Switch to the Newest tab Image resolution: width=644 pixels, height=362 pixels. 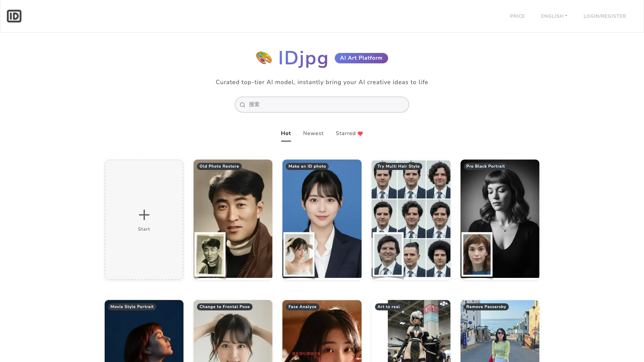tap(313, 133)
